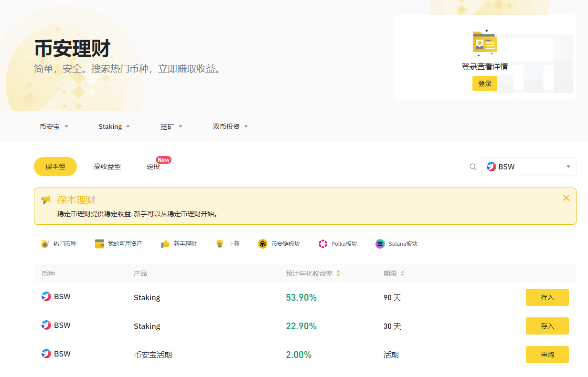Click the 我的可用资产 wallet icon
588x377 pixels.
point(99,244)
